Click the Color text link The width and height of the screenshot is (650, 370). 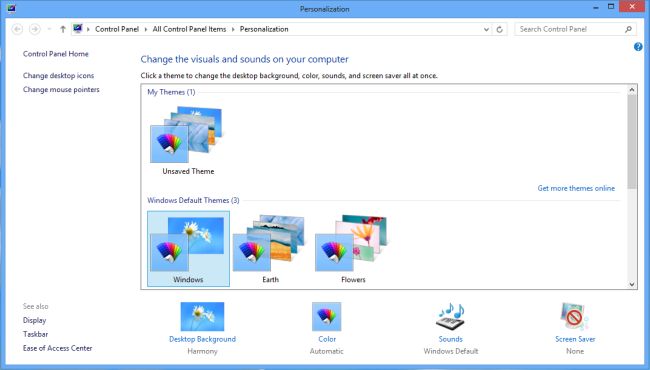pos(327,339)
